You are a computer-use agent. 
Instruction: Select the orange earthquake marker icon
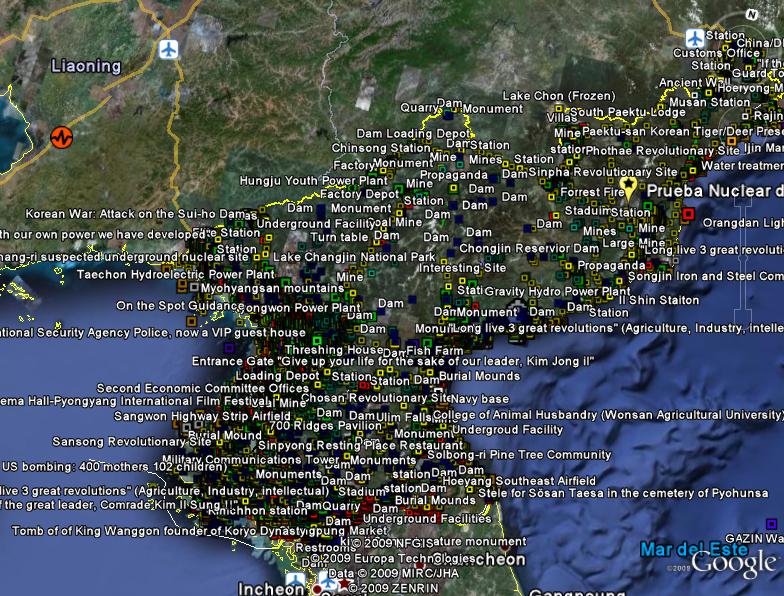pos(62,137)
